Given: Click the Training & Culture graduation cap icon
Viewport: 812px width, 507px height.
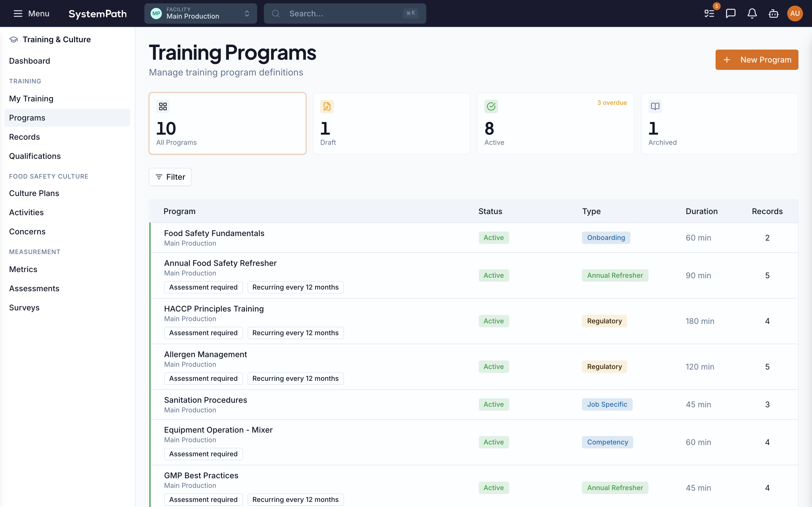Looking at the screenshot, I should 14,39.
